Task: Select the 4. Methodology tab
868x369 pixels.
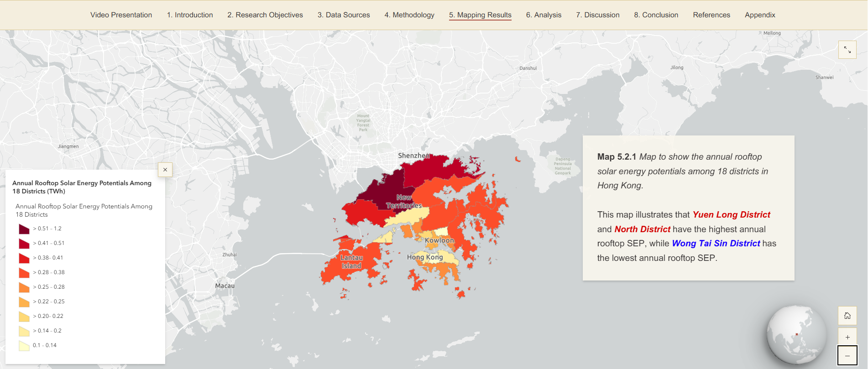Action: (x=409, y=15)
